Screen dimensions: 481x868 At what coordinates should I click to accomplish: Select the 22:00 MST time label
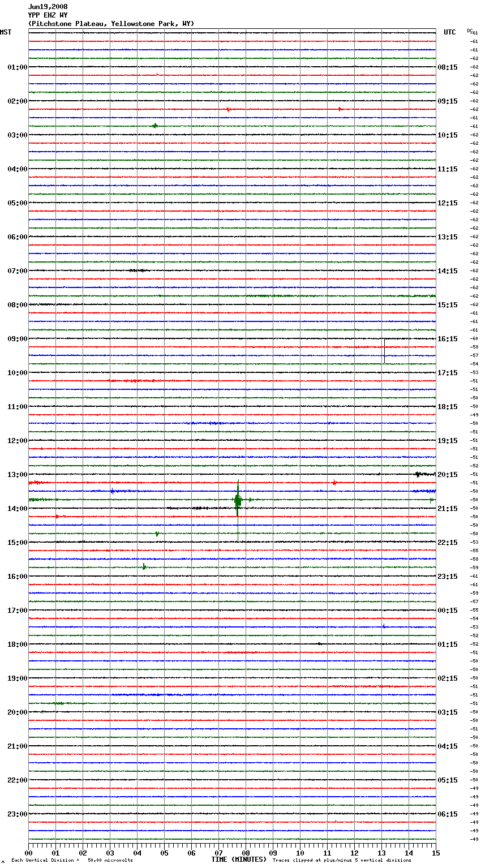tap(18, 780)
